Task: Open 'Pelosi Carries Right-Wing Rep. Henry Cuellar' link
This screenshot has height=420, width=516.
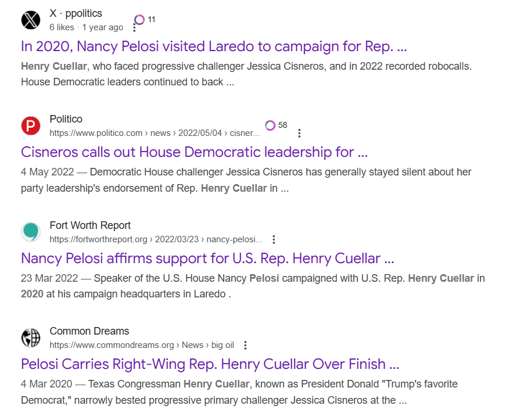Action: 210,364
